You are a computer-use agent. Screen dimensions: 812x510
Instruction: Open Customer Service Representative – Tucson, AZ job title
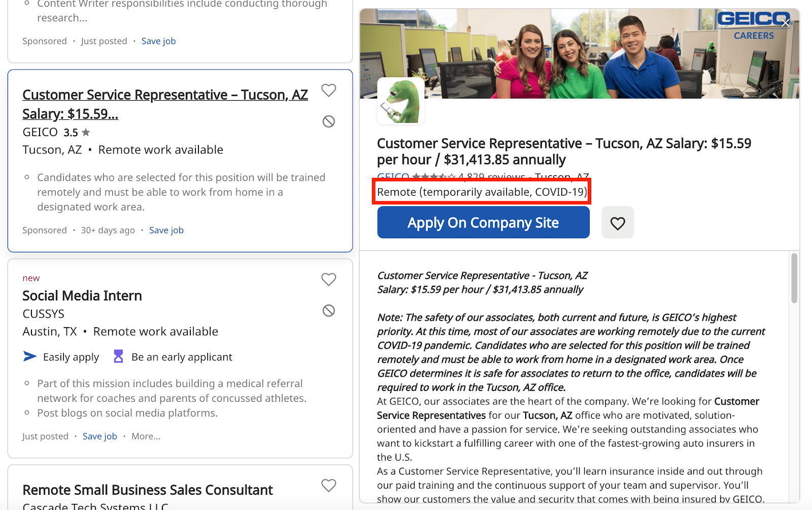(x=165, y=104)
